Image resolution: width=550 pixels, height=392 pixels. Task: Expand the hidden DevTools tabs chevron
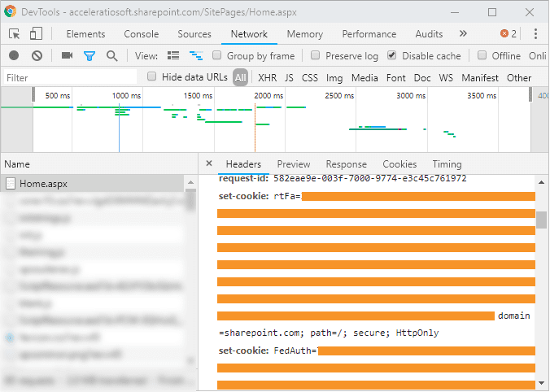tap(463, 33)
